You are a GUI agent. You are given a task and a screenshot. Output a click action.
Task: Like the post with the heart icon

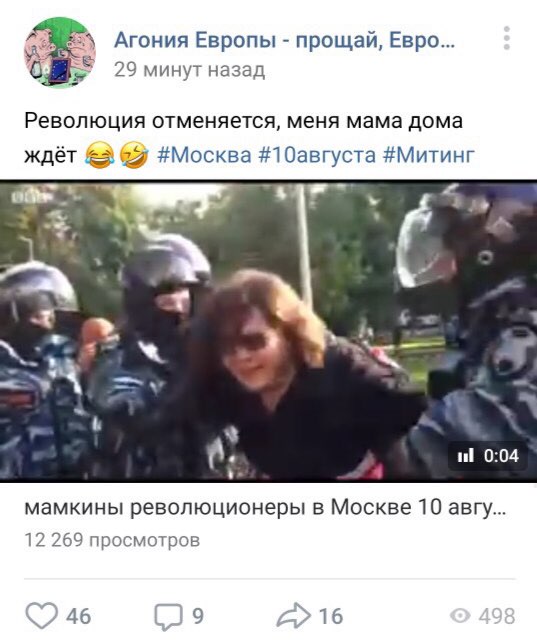click(x=41, y=616)
